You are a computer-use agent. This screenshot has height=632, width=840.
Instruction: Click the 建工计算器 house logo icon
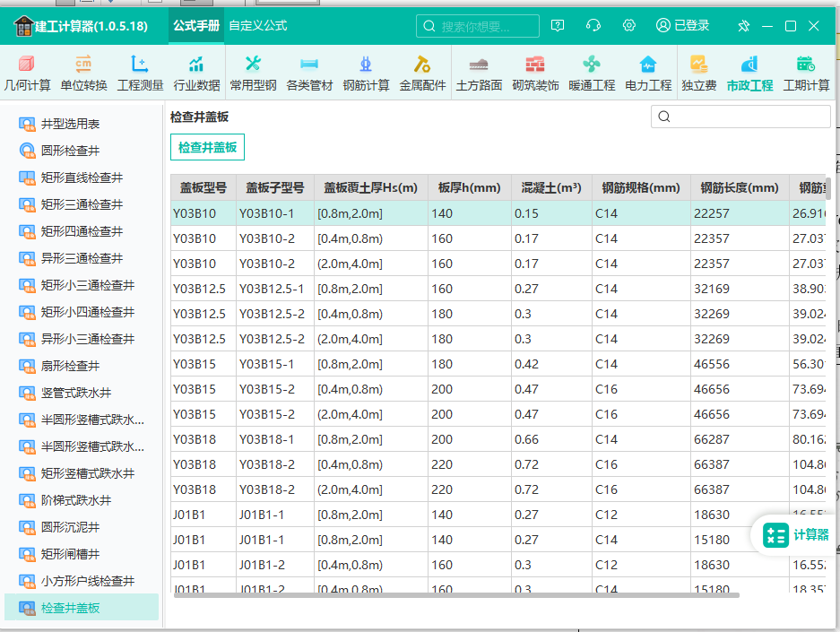(x=23, y=26)
